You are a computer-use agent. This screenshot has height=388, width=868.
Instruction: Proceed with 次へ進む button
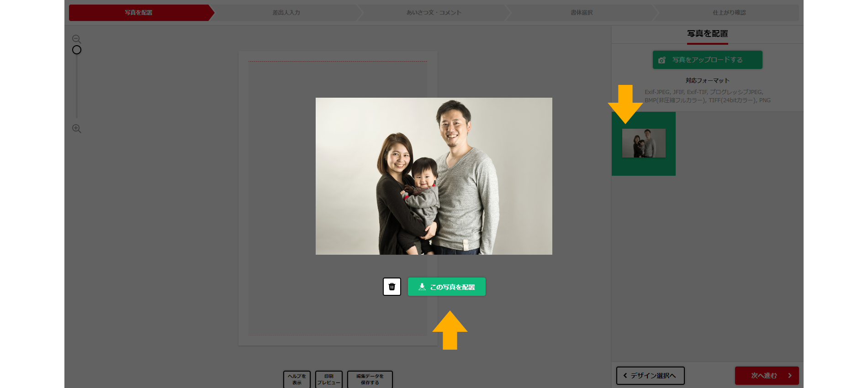point(767,376)
